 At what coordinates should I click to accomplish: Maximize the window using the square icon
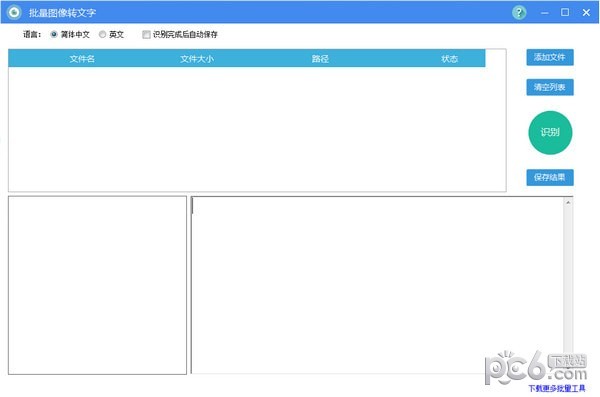[565, 12]
